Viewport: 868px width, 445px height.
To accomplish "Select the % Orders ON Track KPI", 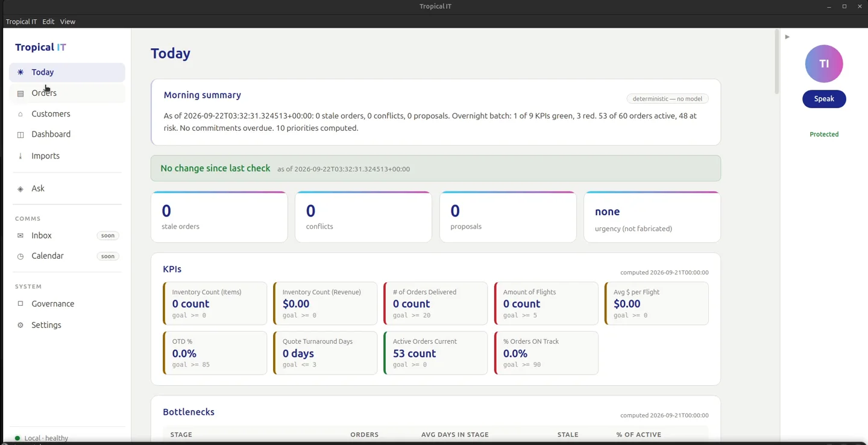I will tap(546, 353).
